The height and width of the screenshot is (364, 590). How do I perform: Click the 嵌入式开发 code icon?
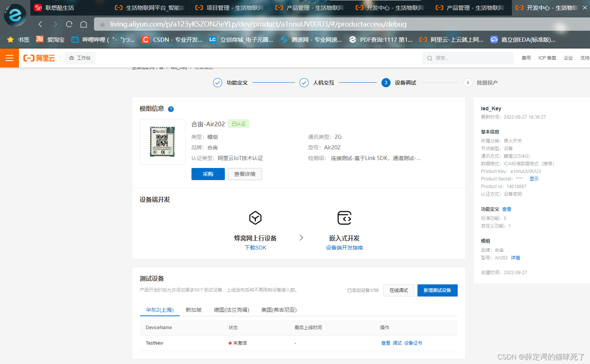[344, 218]
